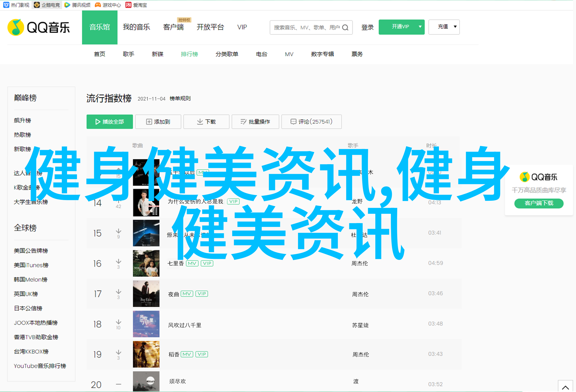
Task: Open album thumbnail for 七里香
Action: click(x=146, y=263)
